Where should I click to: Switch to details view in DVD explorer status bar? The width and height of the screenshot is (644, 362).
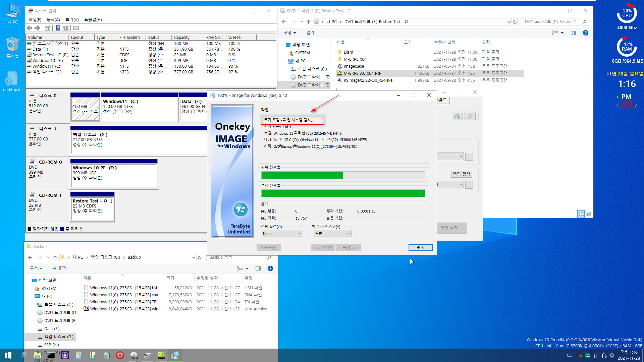point(581,214)
